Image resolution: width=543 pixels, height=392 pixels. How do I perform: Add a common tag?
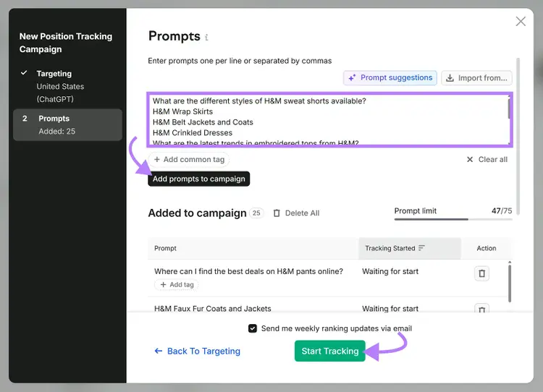click(189, 160)
